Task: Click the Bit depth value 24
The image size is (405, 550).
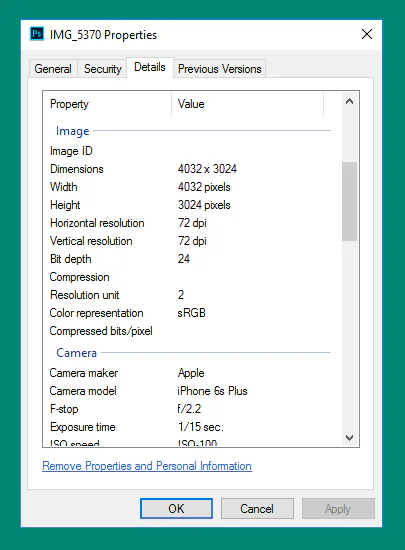Action: point(184,259)
